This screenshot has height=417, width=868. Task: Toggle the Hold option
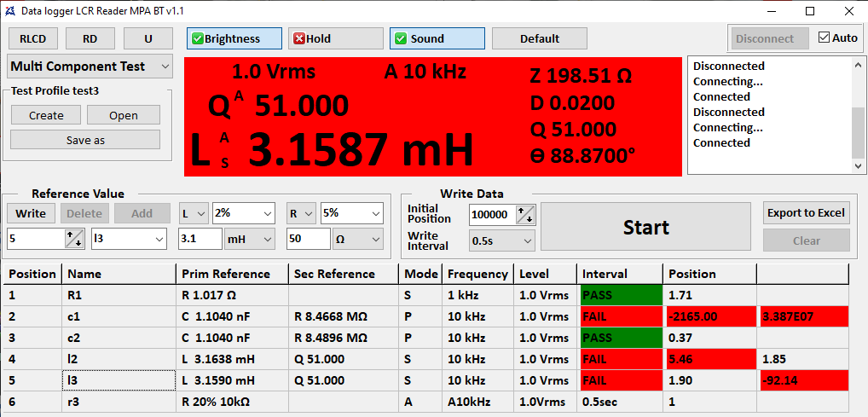point(335,38)
